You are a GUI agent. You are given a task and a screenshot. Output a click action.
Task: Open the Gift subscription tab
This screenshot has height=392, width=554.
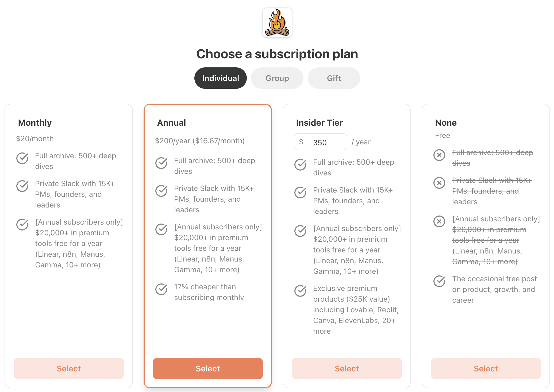tap(334, 78)
